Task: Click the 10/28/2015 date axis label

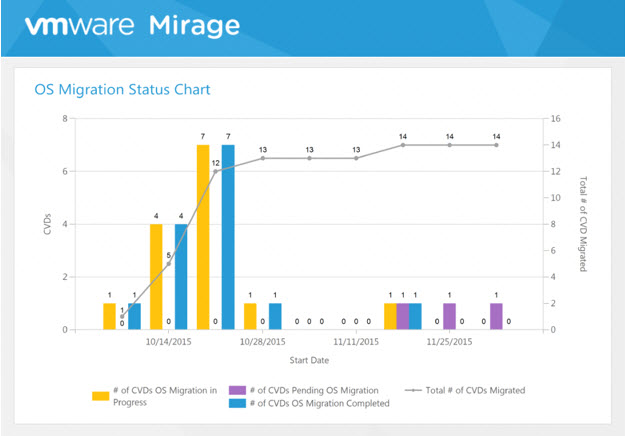Action: (x=262, y=342)
